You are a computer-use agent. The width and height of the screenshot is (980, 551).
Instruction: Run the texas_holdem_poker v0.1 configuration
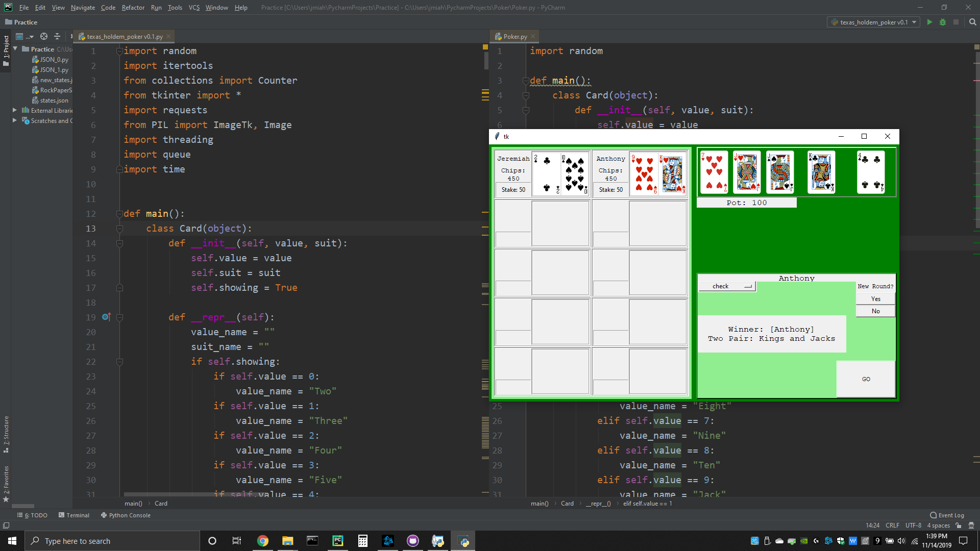[x=929, y=22]
